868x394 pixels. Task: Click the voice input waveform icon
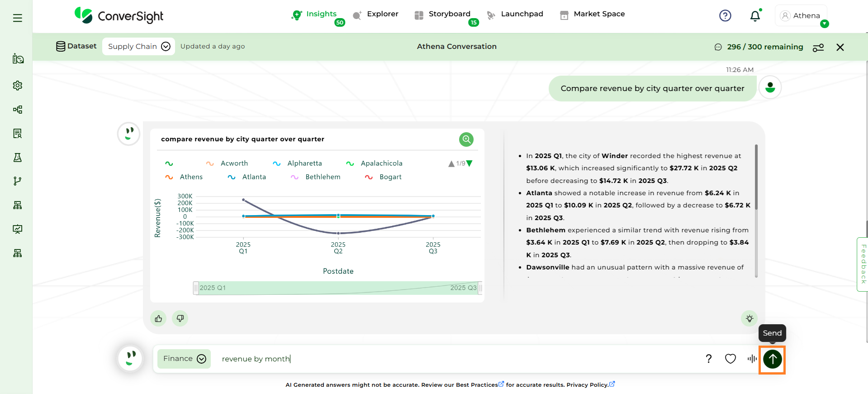pos(752,359)
